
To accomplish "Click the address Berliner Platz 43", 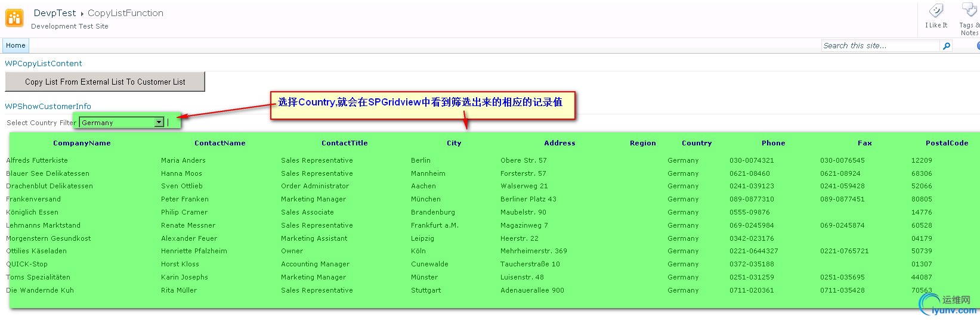I will tap(528, 199).
